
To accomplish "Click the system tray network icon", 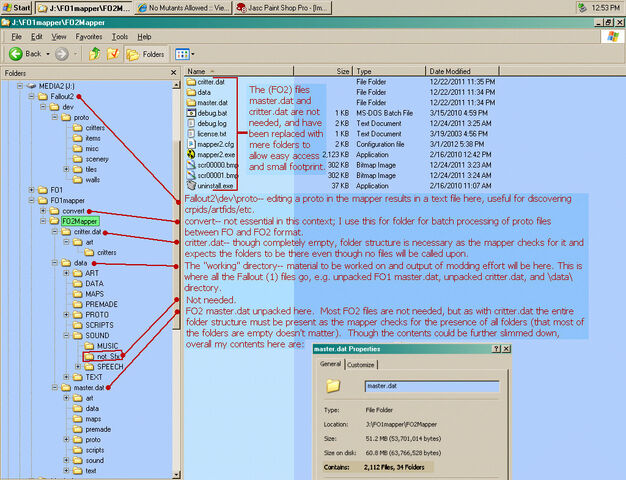I will (582, 8).
